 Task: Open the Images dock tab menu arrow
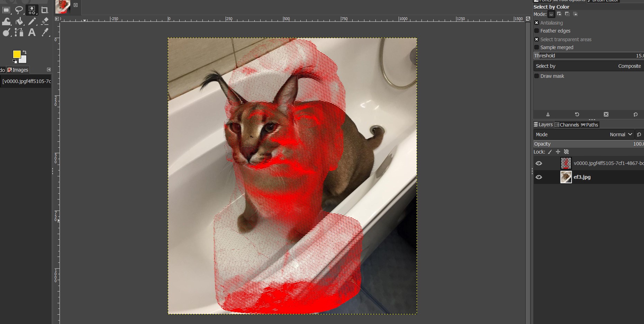tap(49, 70)
